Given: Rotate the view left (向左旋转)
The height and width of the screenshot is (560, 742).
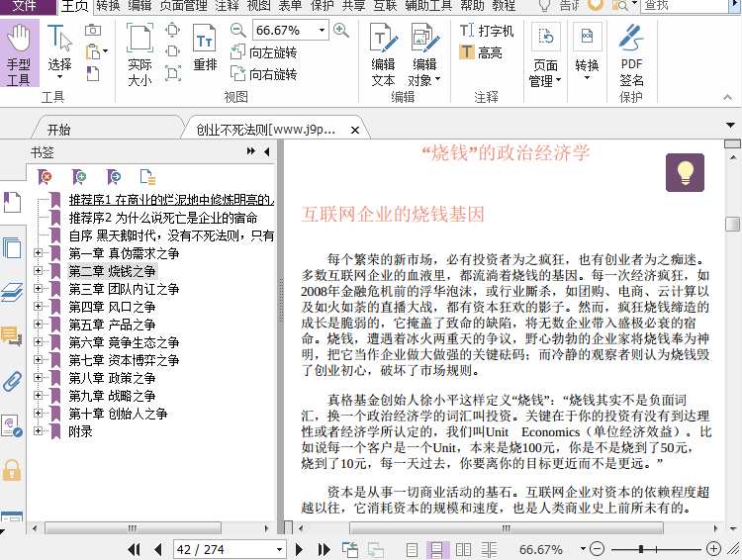Looking at the screenshot, I should 264,52.
